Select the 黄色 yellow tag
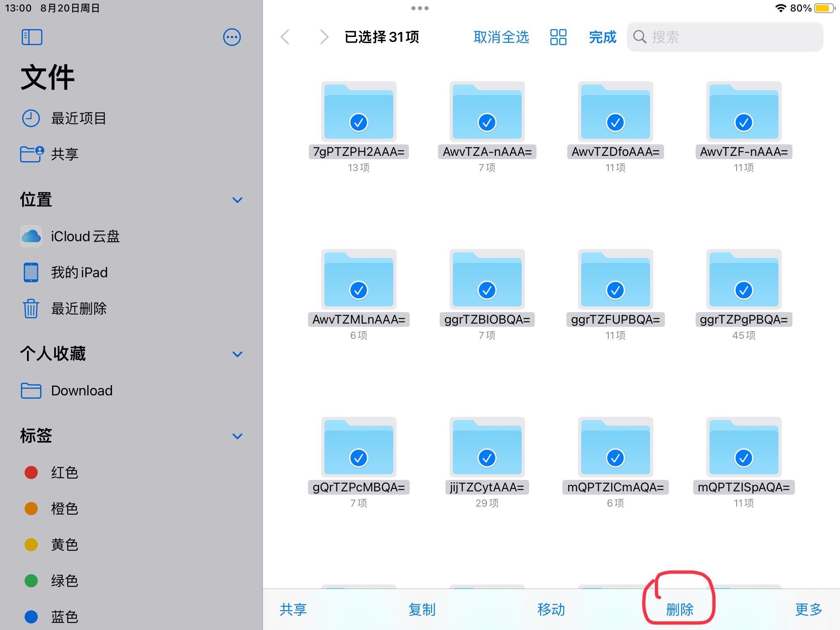Image resolution: width=840 pixels, height=630 pixels. coord(51,545)
